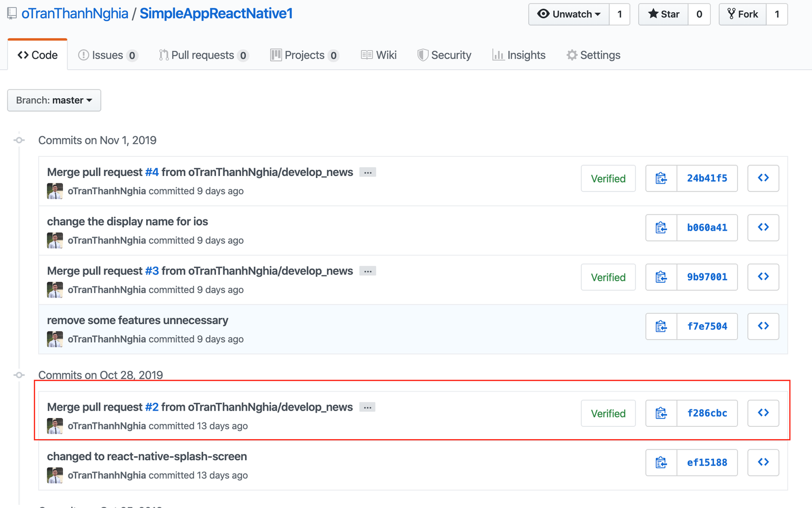Copy full SHA for commit 24b41f5
812x508 pixels.
(661, 179)
